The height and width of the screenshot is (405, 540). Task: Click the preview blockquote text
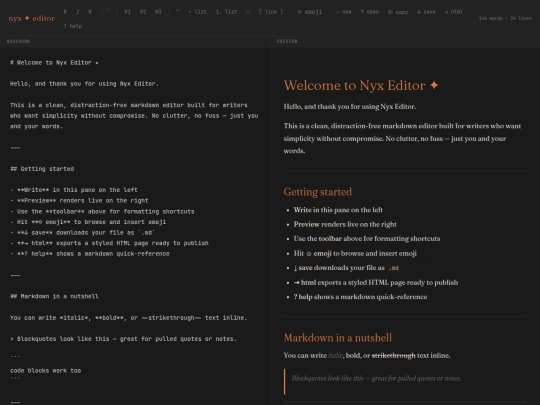(x=376, y=378)
